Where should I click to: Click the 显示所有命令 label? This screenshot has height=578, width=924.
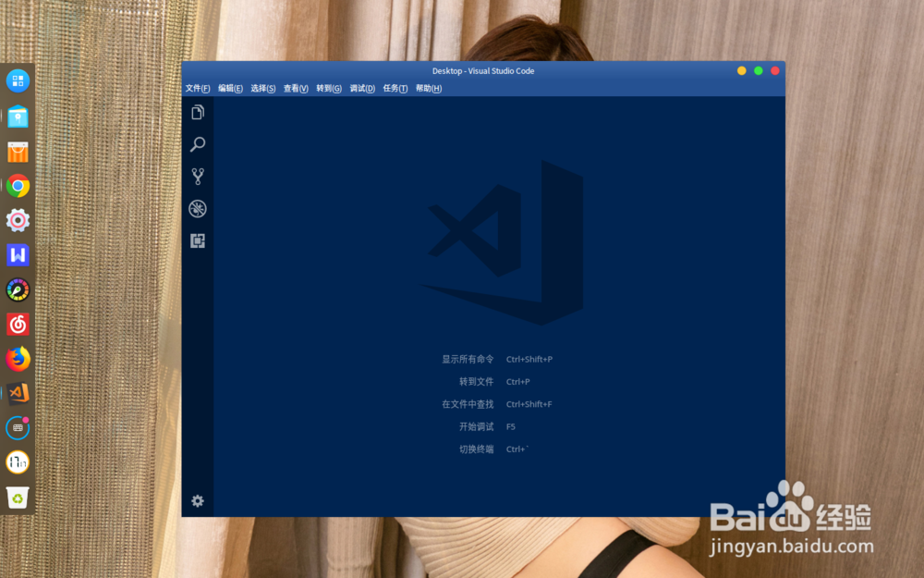[x=468, y=359]
